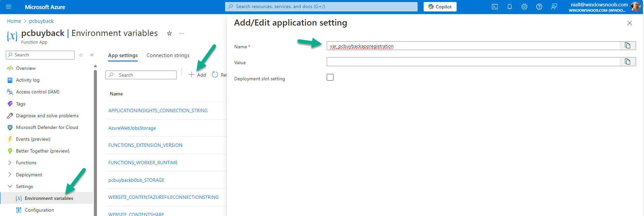Click the Name column header
Image resolution: width=644 pixels, height=216 pixels.
(116, 94)
